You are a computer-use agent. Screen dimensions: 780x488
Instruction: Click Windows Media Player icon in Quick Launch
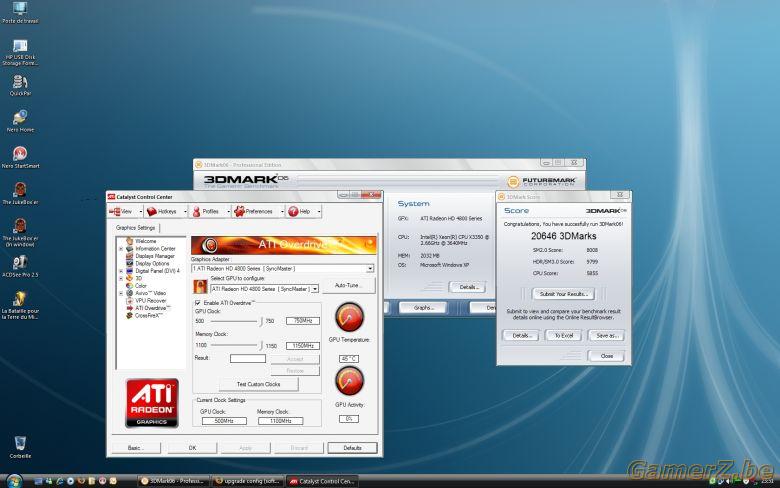tap(70, 481)
